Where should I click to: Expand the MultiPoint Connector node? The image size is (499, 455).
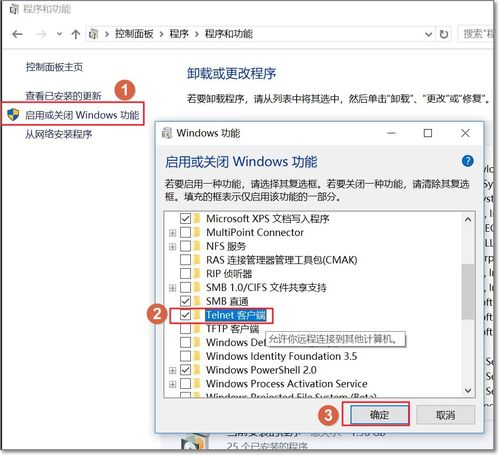click(x=172, y=233)
